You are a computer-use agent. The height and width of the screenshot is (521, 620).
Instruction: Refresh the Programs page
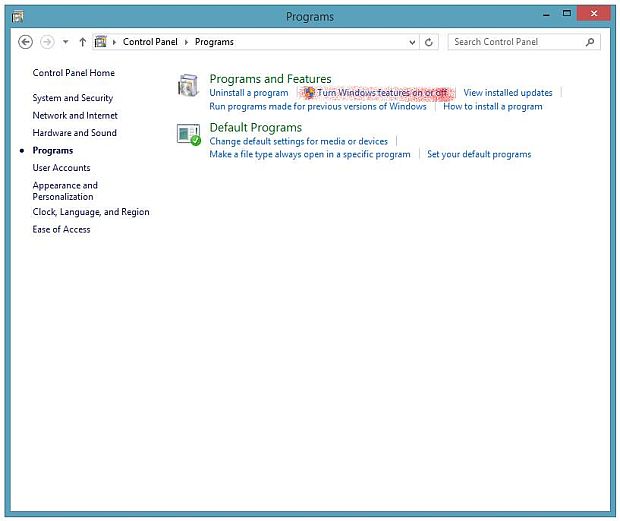pos(429,42)
